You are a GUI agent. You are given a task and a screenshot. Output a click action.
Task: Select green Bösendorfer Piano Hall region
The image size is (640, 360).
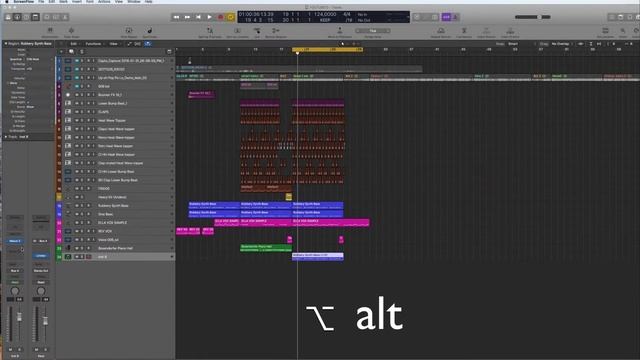point(266,248)
